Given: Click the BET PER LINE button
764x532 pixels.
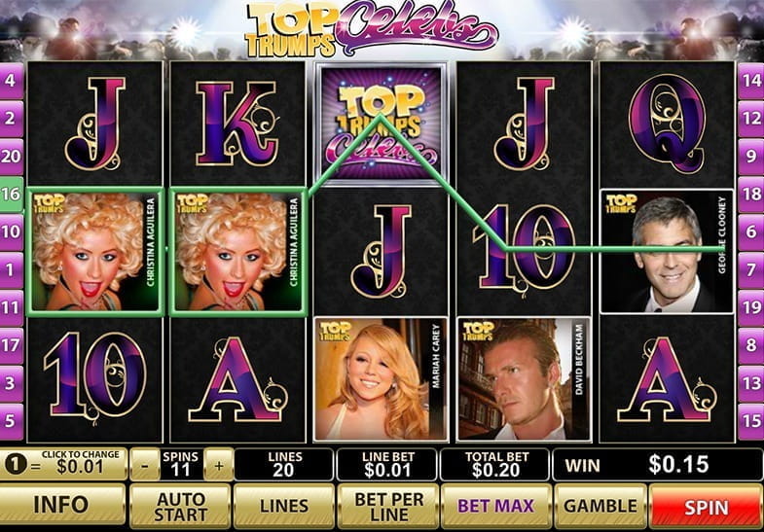Looking at the screenshot, I should coord(388,506).
